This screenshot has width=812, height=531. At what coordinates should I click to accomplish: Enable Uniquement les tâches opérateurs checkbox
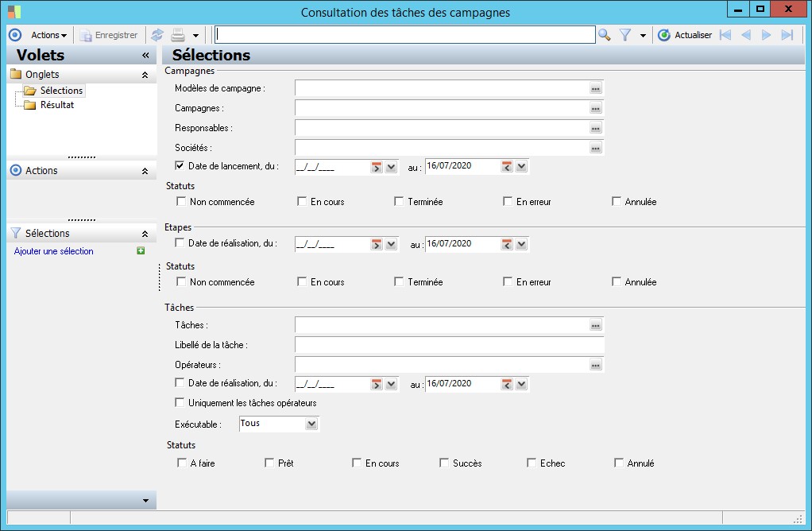coord(180,403)
